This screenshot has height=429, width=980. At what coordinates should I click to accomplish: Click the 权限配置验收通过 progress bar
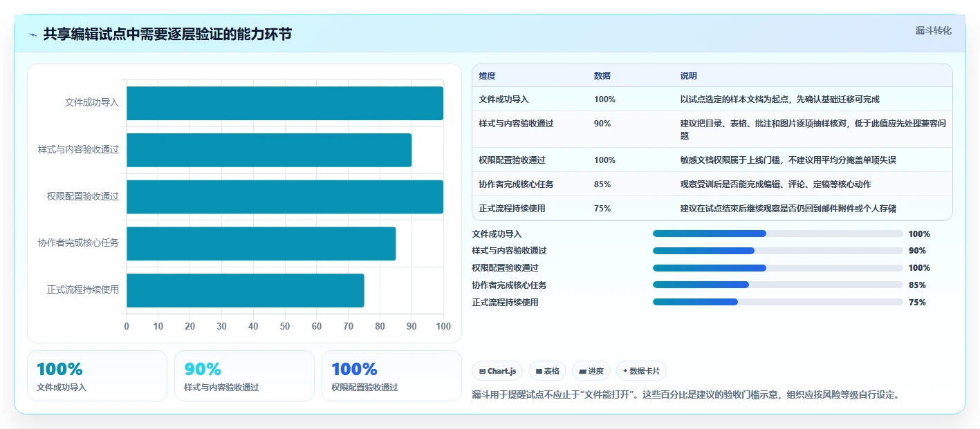click(x=778, y=268)
